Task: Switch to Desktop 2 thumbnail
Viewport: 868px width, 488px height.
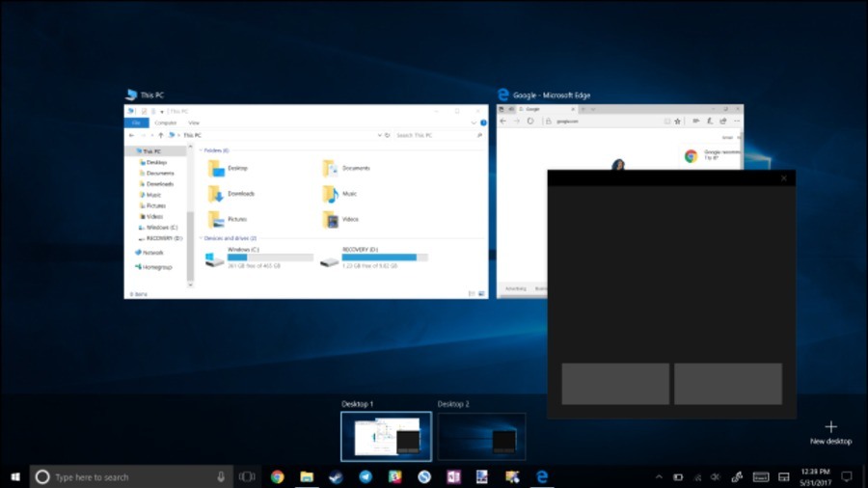Action: 481,436
